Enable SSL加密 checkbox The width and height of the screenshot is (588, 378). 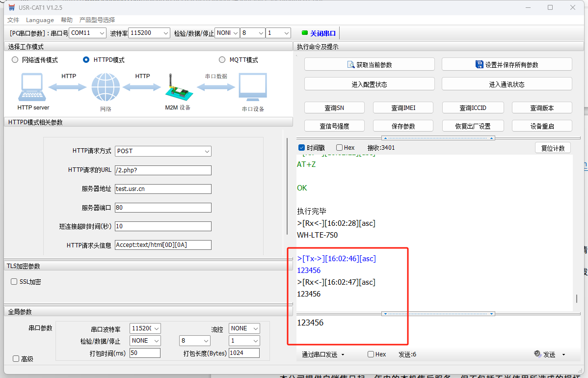coord(14,282)
